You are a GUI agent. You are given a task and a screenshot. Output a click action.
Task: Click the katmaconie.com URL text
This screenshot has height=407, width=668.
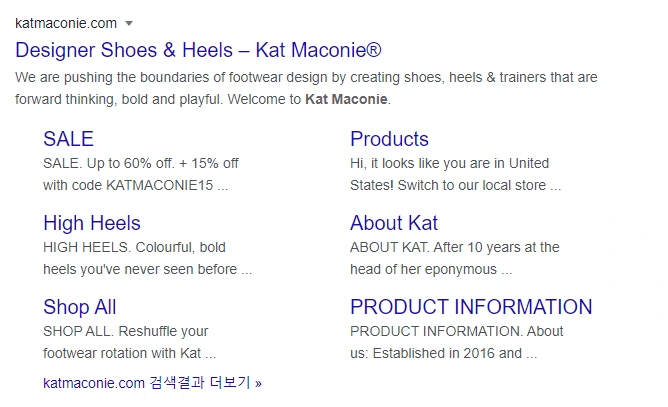point(66,23)
